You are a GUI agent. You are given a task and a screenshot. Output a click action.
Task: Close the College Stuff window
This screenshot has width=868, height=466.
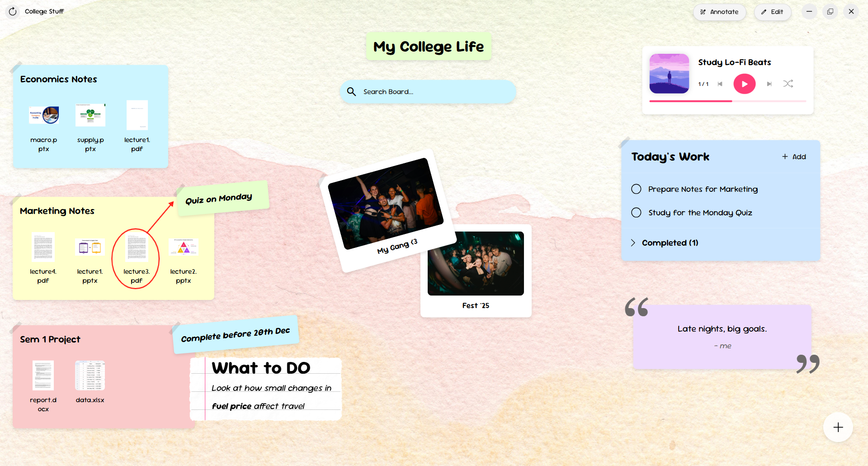click(x=851, y=11)
